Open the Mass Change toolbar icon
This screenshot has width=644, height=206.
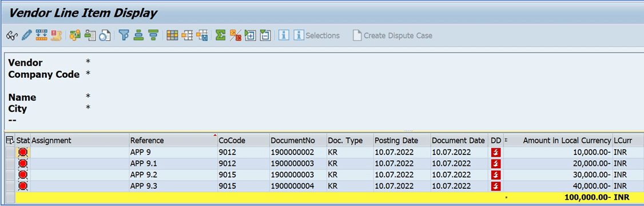point(42,35)
